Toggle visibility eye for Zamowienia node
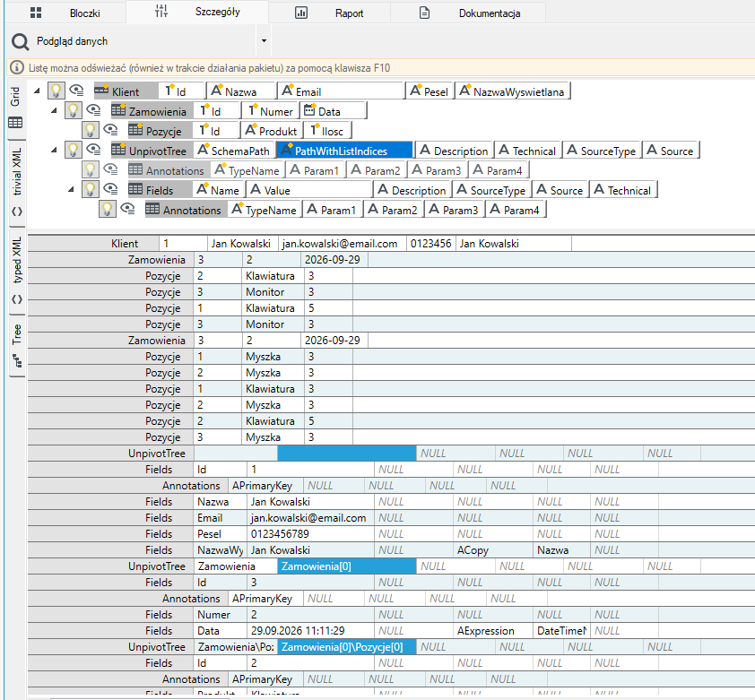 pyautogui.click(x=93, y=110)
